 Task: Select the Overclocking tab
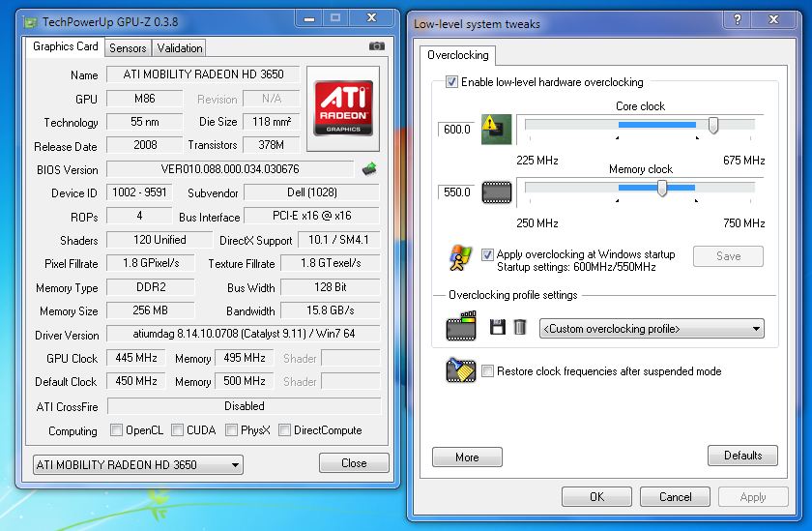coord(458,55)
